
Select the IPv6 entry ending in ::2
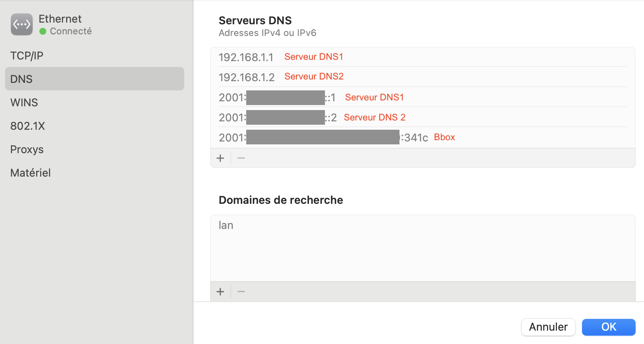click(x=423, y=117)
